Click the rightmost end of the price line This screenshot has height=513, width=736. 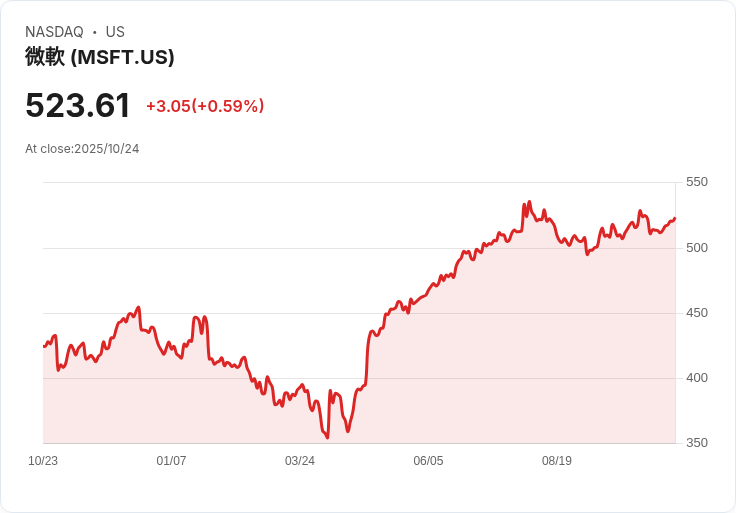pos(675,218)
